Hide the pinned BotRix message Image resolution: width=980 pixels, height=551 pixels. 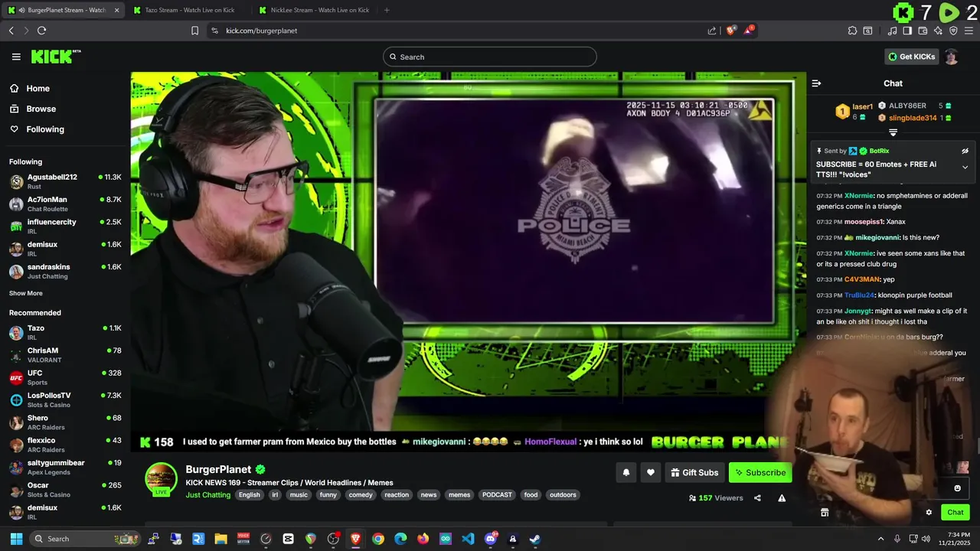(x=965, y=151)
